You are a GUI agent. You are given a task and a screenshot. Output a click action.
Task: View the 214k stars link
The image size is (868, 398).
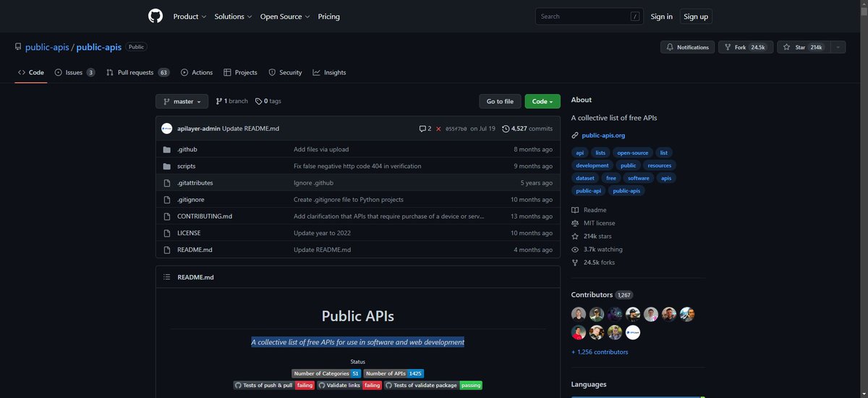click(x=592, y=236)
